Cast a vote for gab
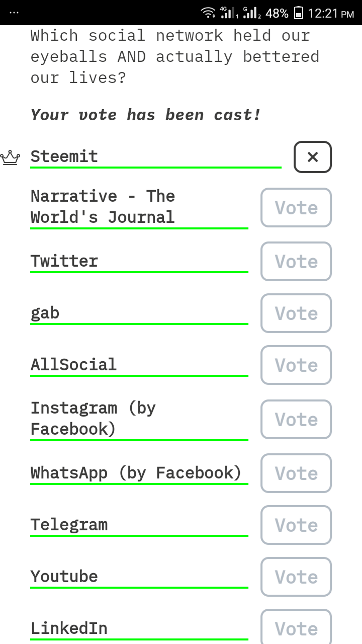 tap(296, 313)
